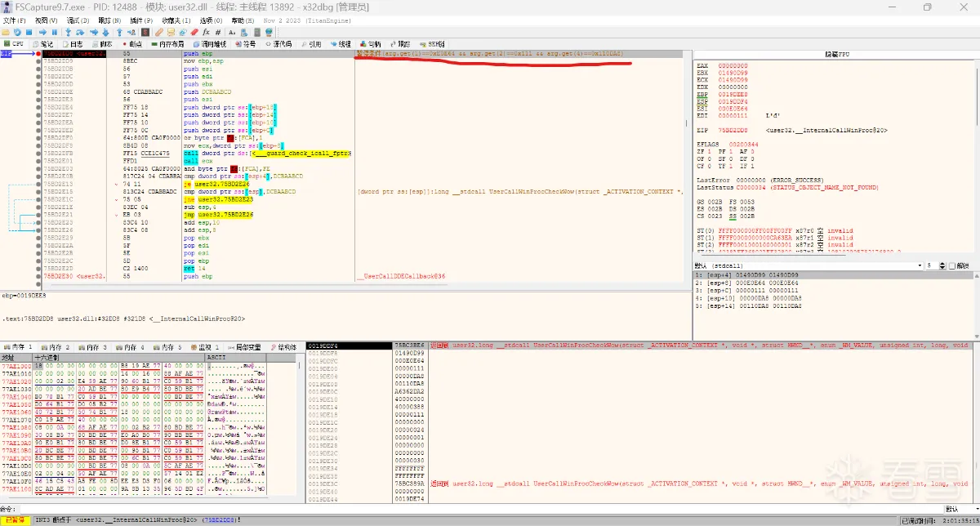Viewport: 980px width, 526px height.
Task: Increase the argument count spinner
Action: click(x=943, y=263)
